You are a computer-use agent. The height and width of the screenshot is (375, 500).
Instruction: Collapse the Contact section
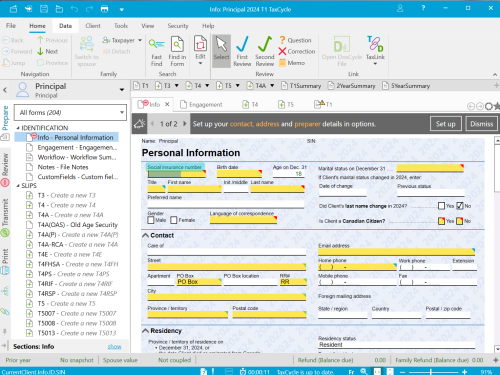coord(146,235)
